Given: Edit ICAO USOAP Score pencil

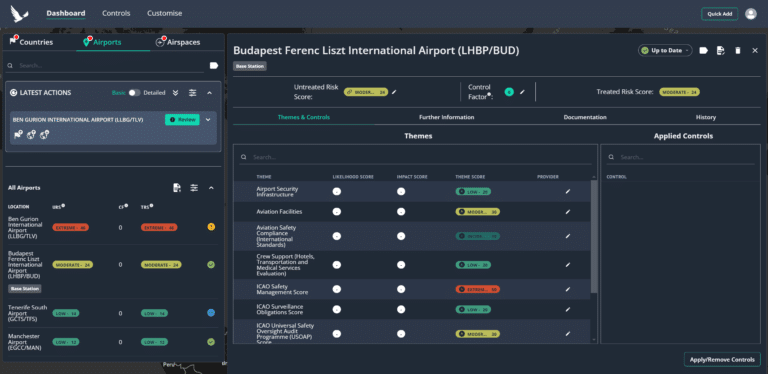Looking at the screenshot, I should 568,334.
